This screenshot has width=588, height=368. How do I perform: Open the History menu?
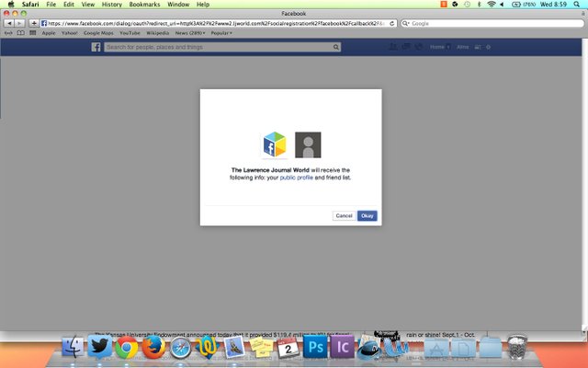[112, 4]
